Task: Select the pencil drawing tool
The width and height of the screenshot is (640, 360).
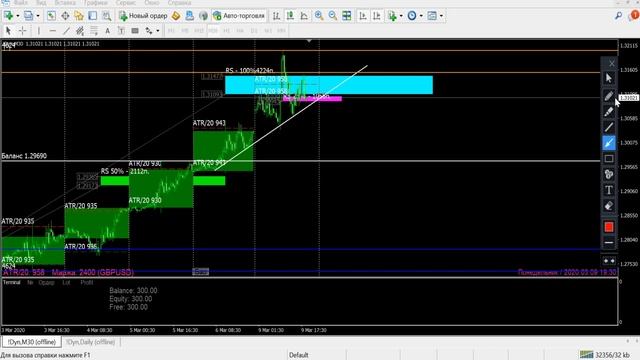Action: [x=609, y=96]
